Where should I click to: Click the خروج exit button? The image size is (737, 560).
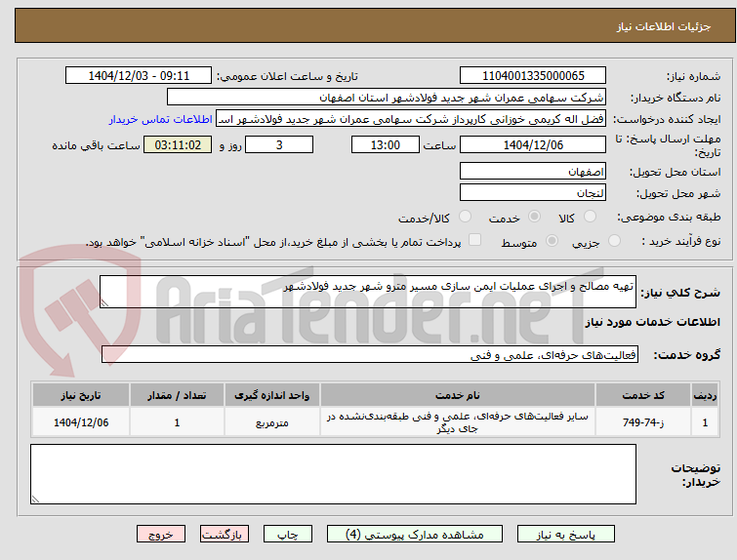(161, 535)
